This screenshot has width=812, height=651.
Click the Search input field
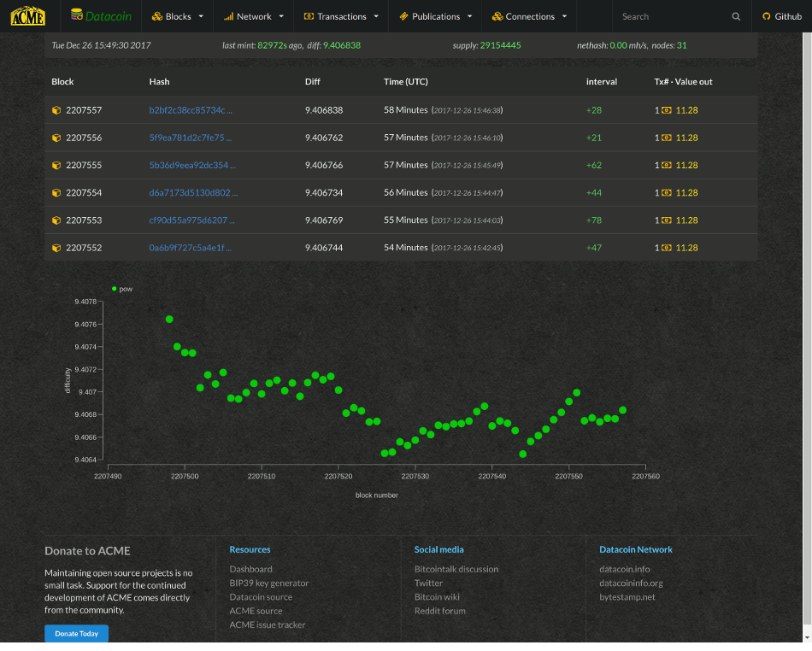(674, 16)
